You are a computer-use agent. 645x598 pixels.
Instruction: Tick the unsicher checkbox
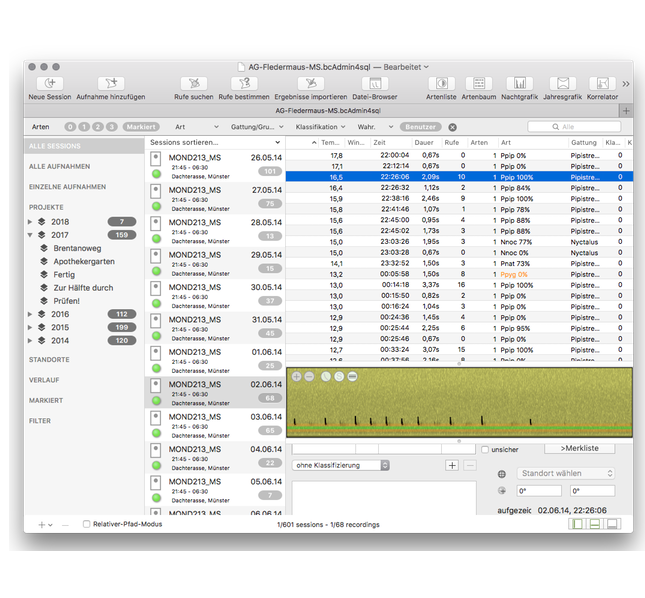click(x=485, y=450)
